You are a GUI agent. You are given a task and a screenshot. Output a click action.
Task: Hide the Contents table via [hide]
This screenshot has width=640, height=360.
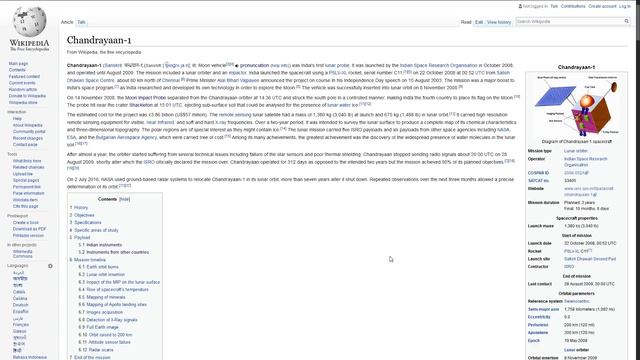click(124, 199)
